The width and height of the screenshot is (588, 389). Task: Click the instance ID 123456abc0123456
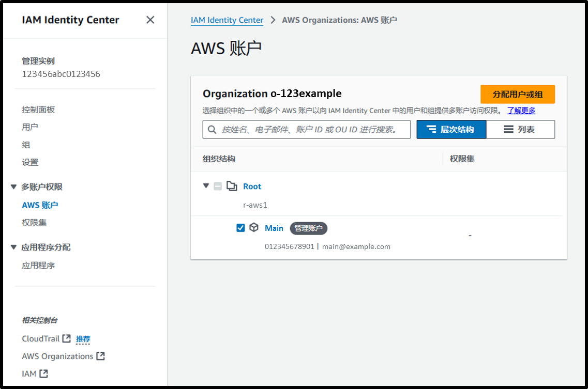coord(61,74)
